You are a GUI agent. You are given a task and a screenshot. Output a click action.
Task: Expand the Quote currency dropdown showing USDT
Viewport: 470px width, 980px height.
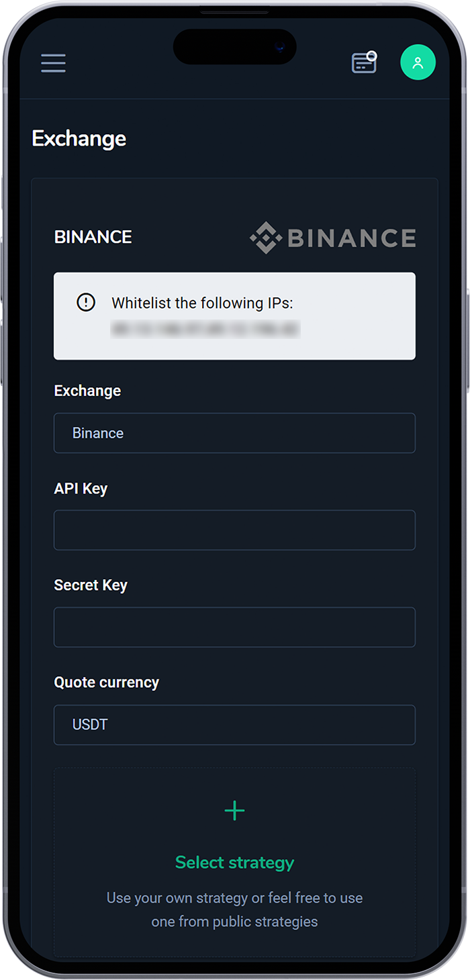pyautogui.click(x=234, y=725)
